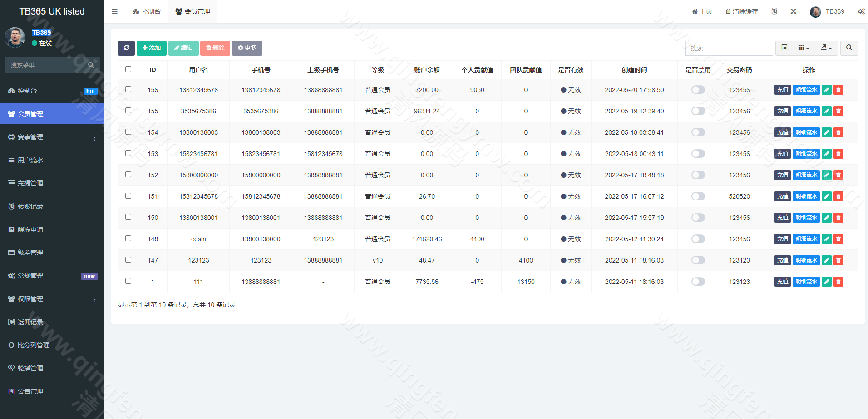
Task: Click the fullscreen icon in top bar
Action: (x=793, y=11)
